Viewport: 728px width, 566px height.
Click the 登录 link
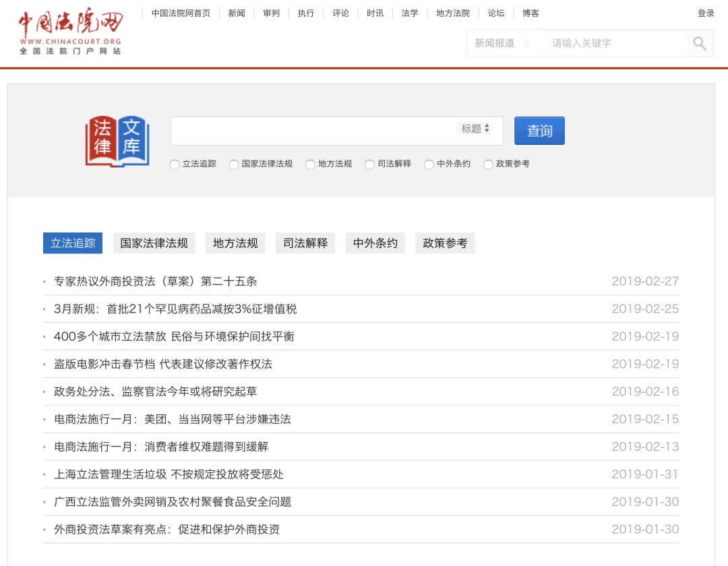pos(706,12)
